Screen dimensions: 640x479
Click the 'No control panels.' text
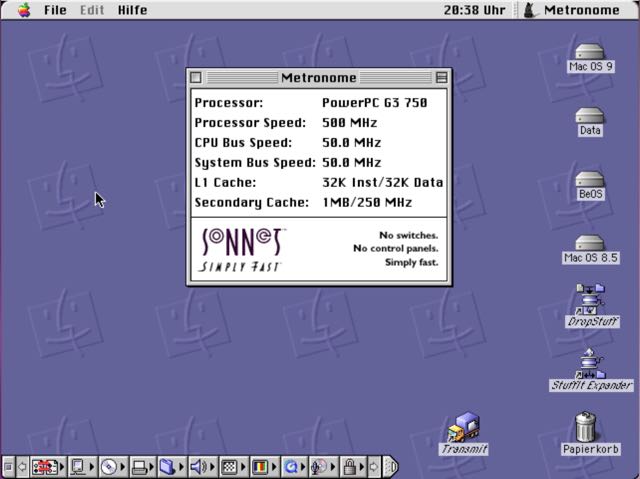[396, 248]
